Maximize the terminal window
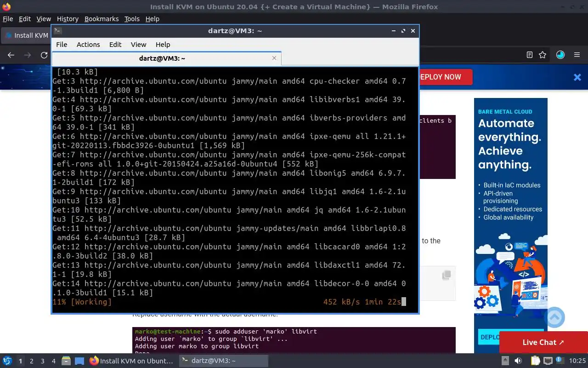This screenshot has height=368, width=588. (x=403, y=31)
